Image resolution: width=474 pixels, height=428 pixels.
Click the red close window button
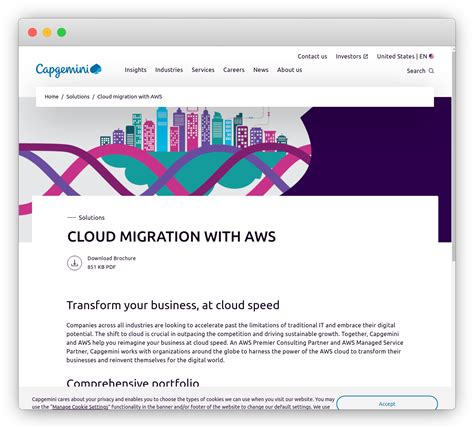coord(32,32)
